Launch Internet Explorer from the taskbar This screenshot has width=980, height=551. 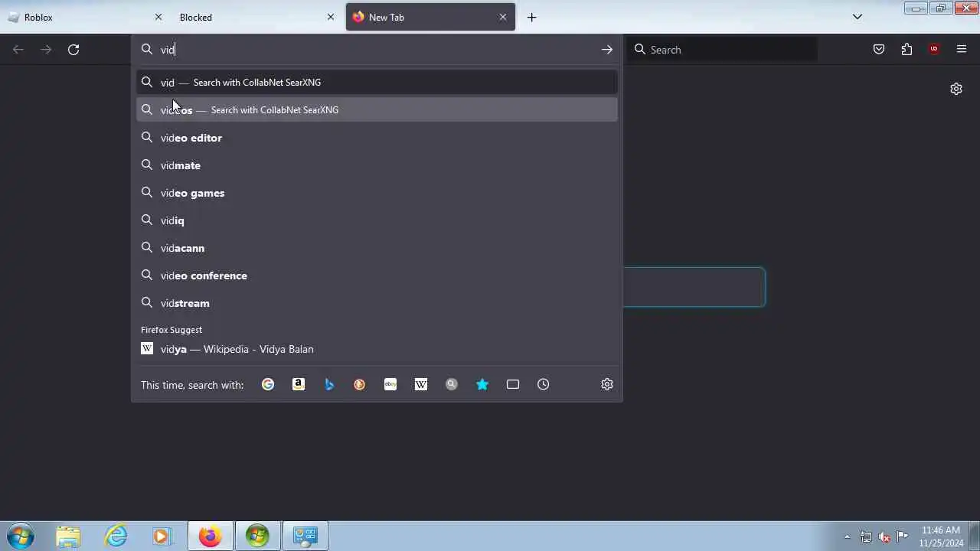(x=116, y=536)
